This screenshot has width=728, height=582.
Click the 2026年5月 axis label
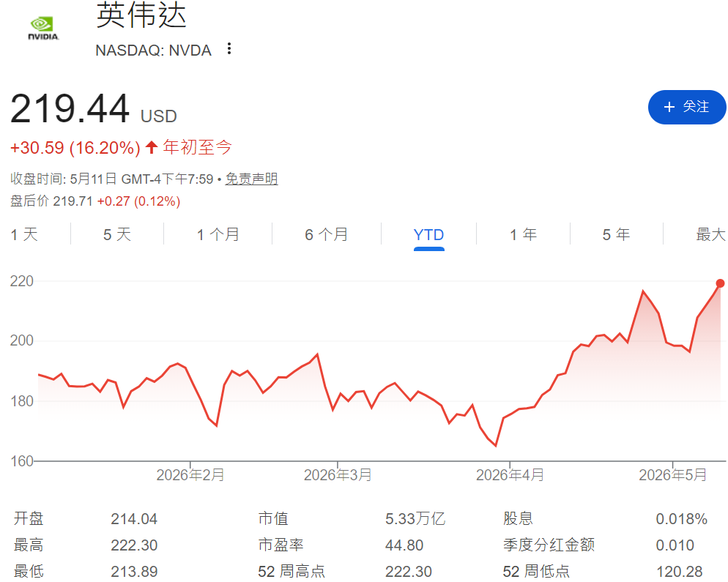pyautogui.click(x=673, y=475)
